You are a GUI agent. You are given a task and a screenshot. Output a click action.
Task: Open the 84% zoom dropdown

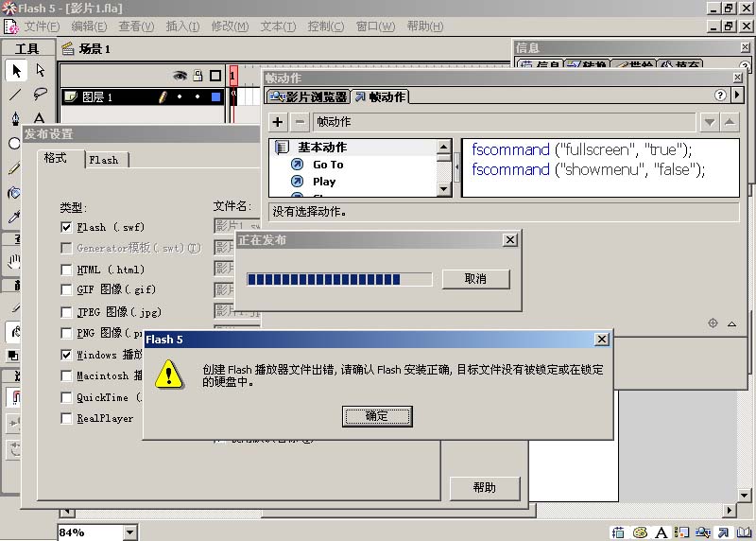click(129, 532)
